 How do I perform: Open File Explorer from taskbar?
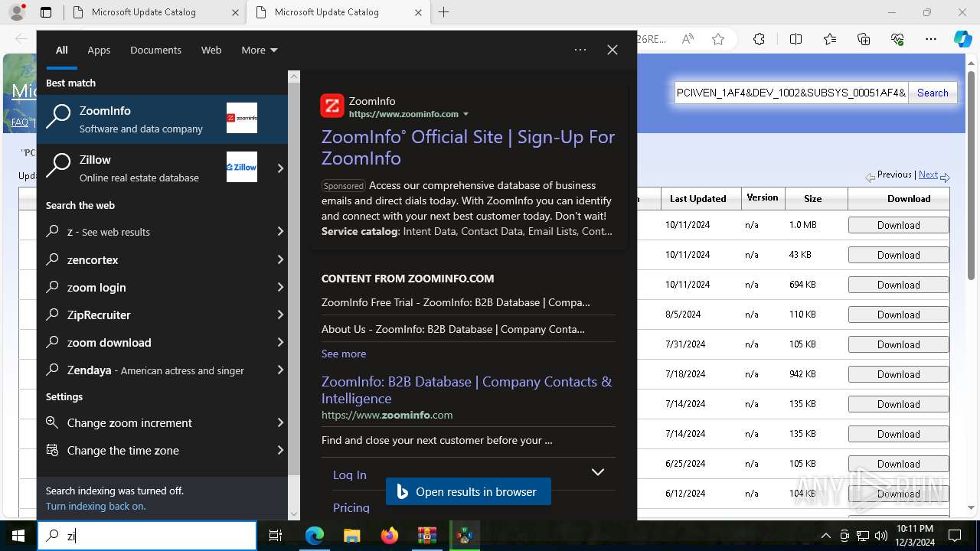pos(352,536)
